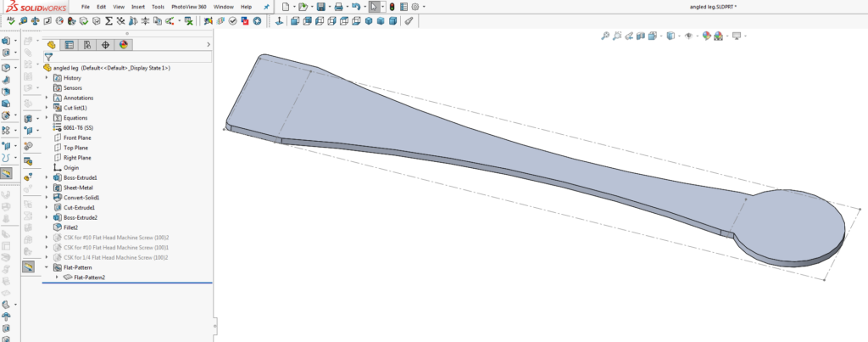Click the Mass Properties scale icon
Viewport: 868px width, 342px height.
tap(36, 21)
